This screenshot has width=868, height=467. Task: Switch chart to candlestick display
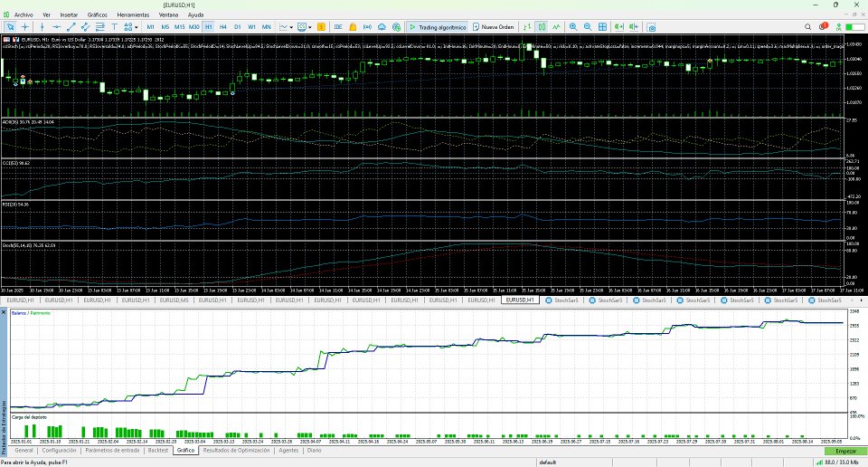(542, 27)
